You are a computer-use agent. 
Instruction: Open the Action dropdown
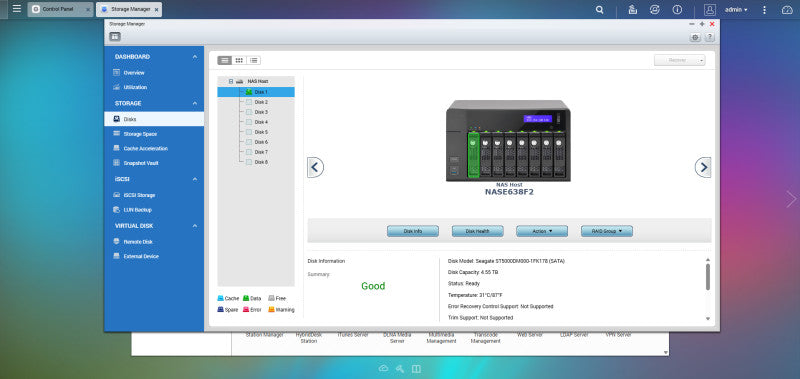pyautogui.click(x=542, y=231)
